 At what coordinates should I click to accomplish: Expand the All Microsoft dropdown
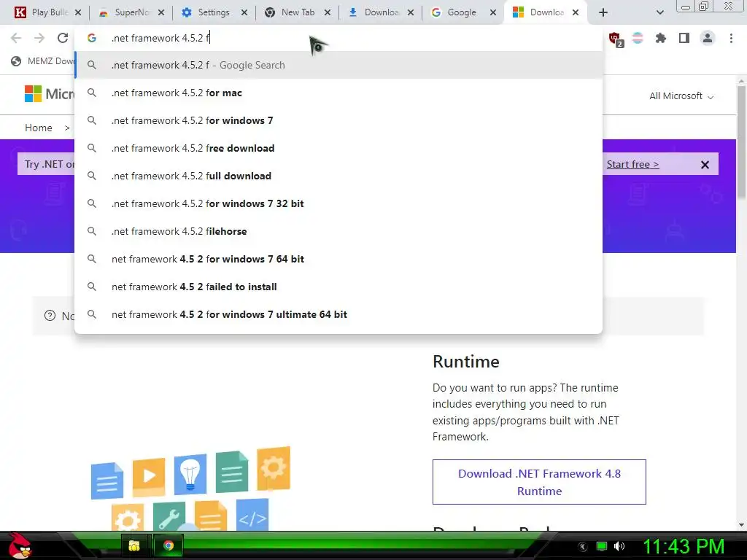tap(682, 96)
